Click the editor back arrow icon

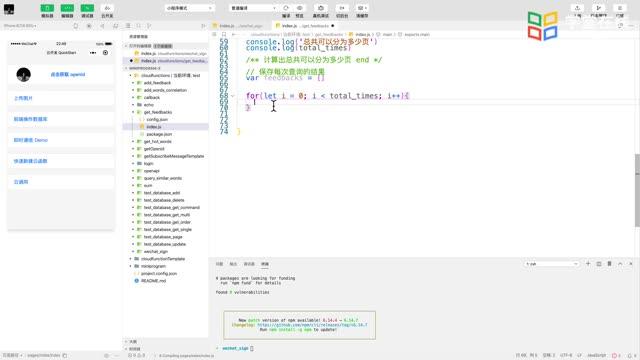coord(234,35)
